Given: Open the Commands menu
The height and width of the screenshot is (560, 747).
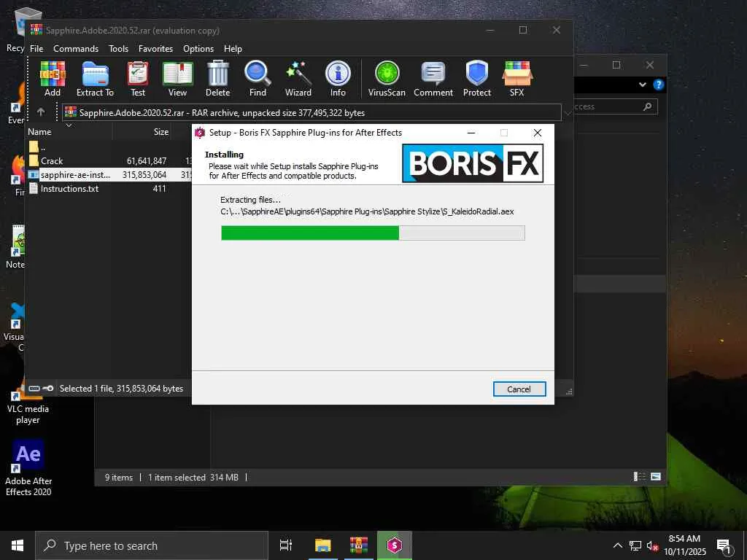Looking at the screenshot, I should pyautogui.click(x=76, y=49).
